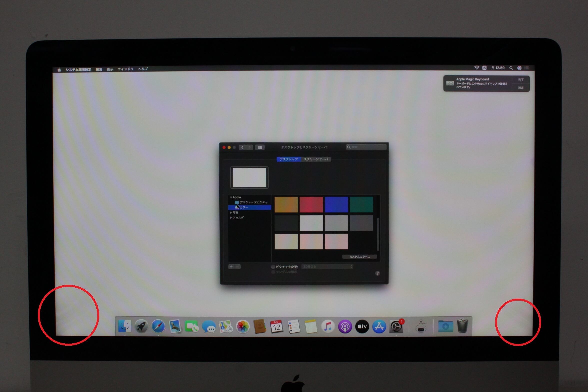The image size is (588, 392).
Task: Switch to スクリーンセーバ tab
Action: coord(316,159)
